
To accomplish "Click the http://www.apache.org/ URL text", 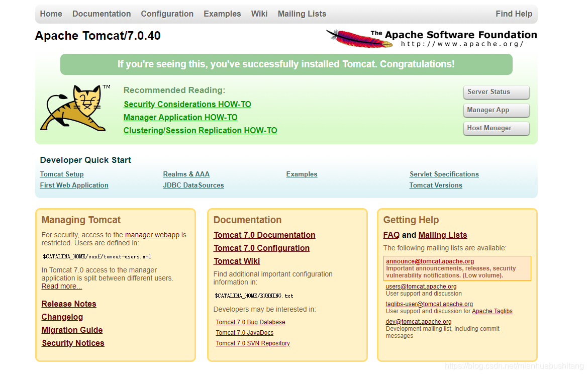I will pyautogui.click(x=462, y=44).
